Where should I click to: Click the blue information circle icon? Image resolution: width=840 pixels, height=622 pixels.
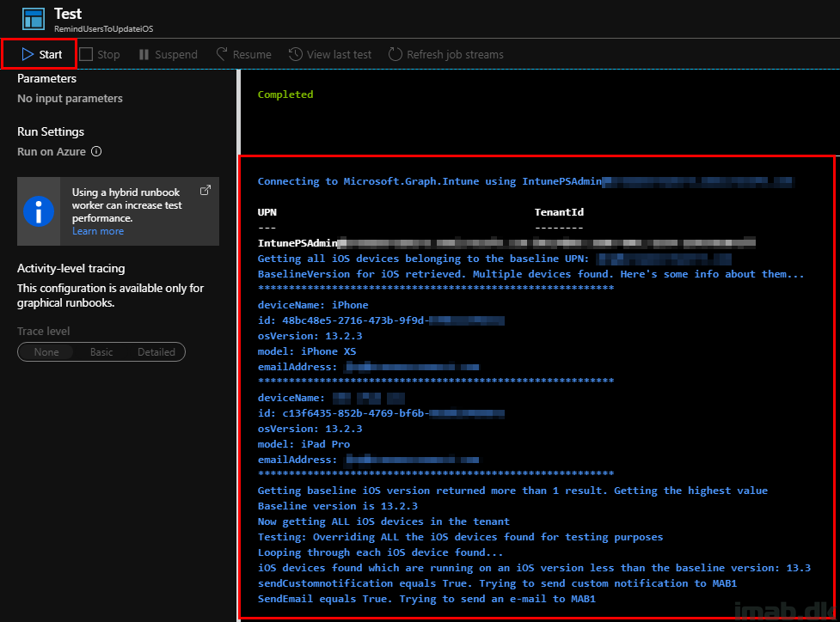39,210
